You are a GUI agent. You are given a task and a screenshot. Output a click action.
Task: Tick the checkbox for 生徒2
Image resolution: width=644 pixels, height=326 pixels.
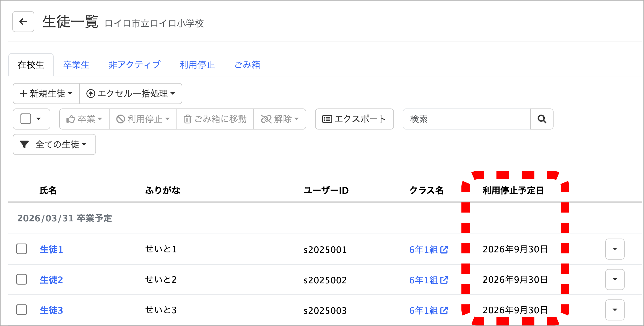pyautogui.click(x=22, y=280)
